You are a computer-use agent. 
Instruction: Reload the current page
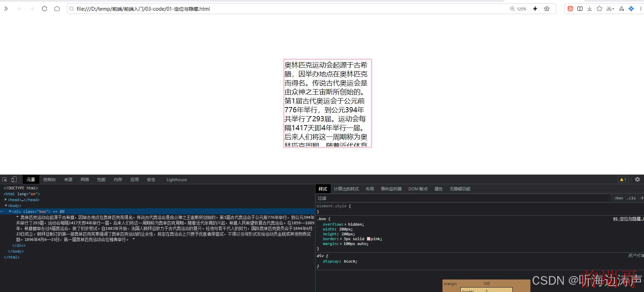point(45,9)
